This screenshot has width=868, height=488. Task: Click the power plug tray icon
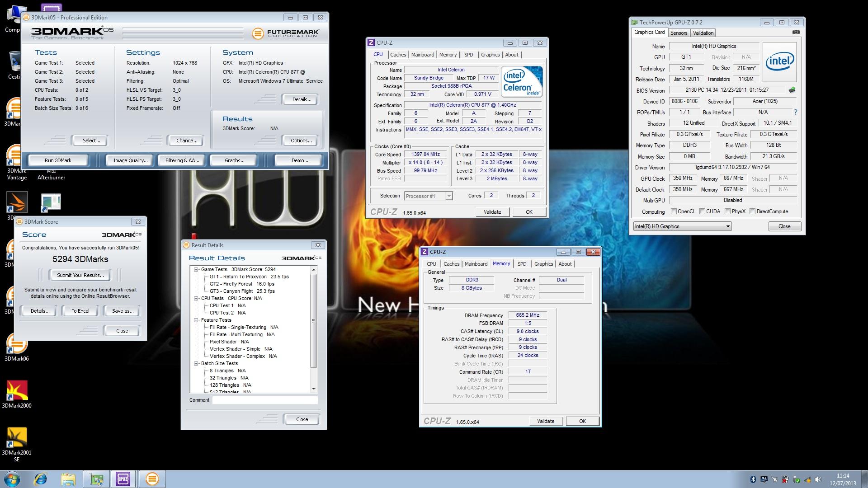click(786, 479)
